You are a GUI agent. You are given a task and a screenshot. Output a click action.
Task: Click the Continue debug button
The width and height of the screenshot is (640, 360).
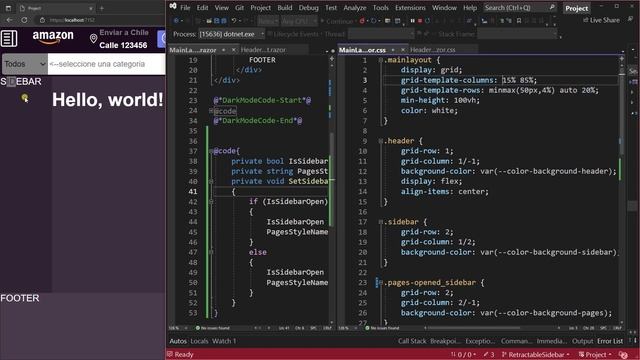(x=337, y=21)
